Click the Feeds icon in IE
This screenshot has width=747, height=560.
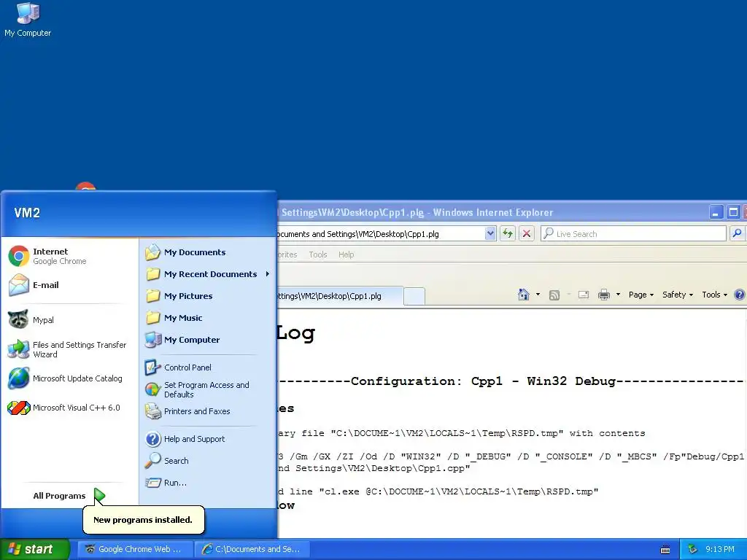(x=554, y=295)
